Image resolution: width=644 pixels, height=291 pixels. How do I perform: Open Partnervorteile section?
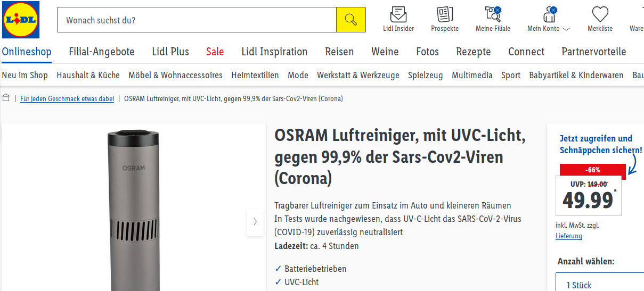594,52
